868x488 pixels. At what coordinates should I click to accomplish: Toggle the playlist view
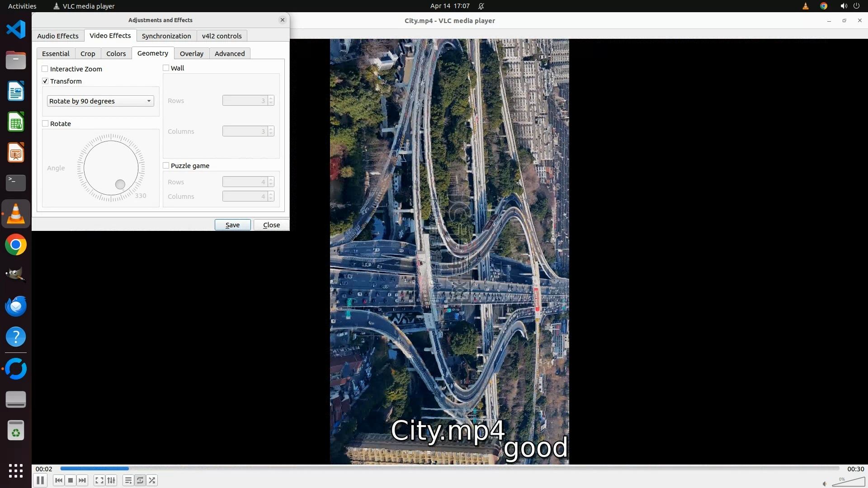(128, 480)
